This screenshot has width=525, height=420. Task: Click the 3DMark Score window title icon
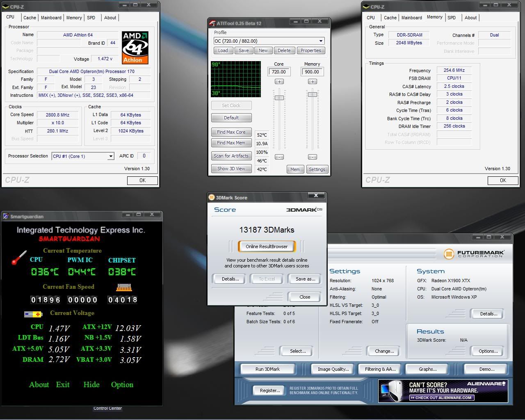point(212,197)
